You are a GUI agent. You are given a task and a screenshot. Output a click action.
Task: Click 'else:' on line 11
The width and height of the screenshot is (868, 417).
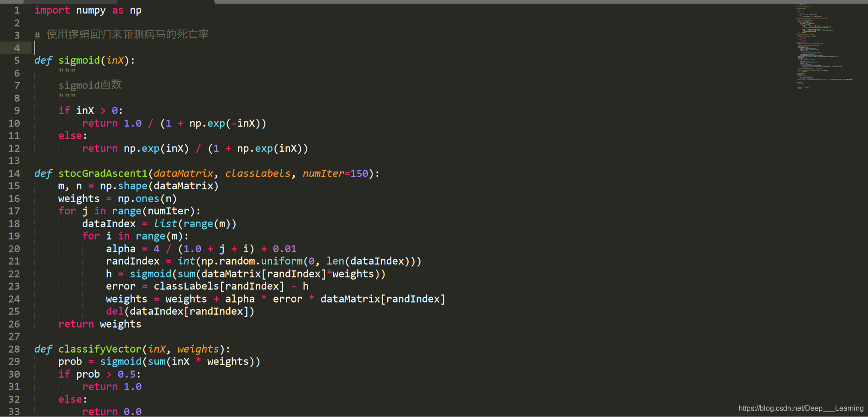[73, 136]
